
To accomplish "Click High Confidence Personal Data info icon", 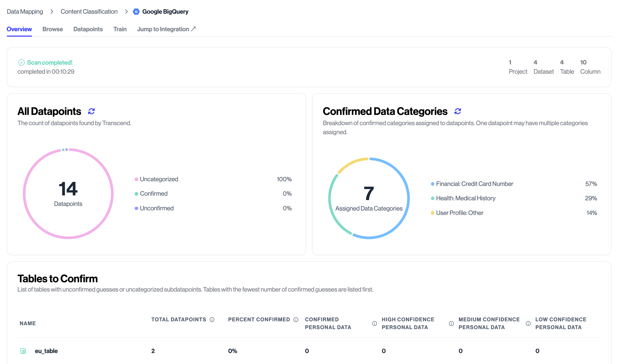I will click(451, 323).
